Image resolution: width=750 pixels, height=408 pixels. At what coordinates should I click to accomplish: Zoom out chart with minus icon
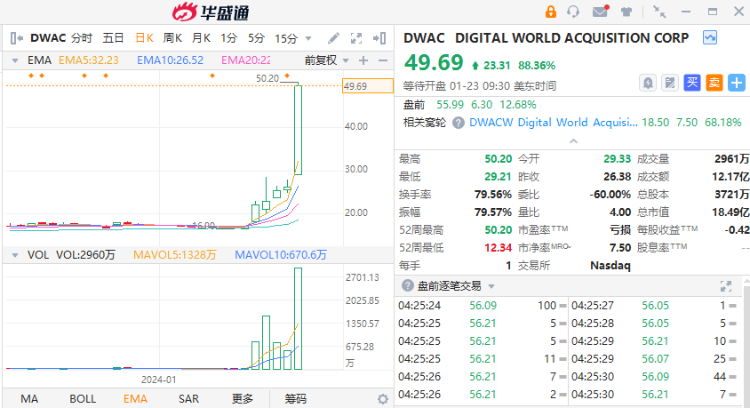[x=383, y=61]
